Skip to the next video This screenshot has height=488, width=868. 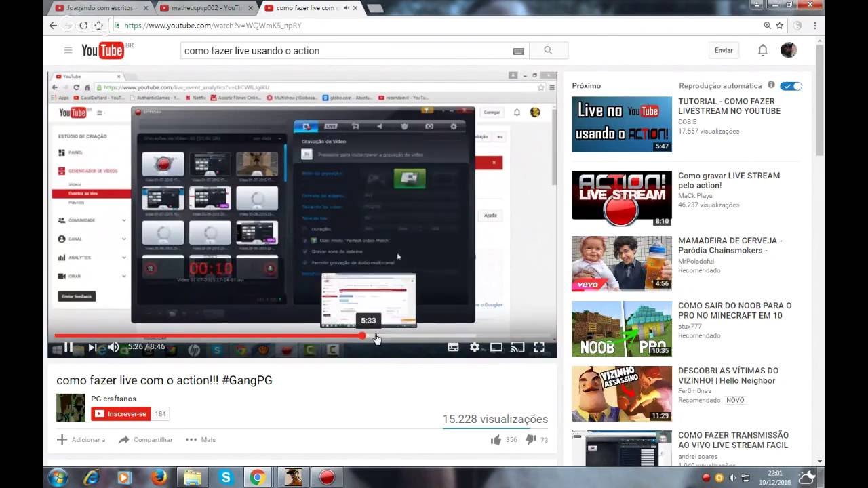point(92,347)
